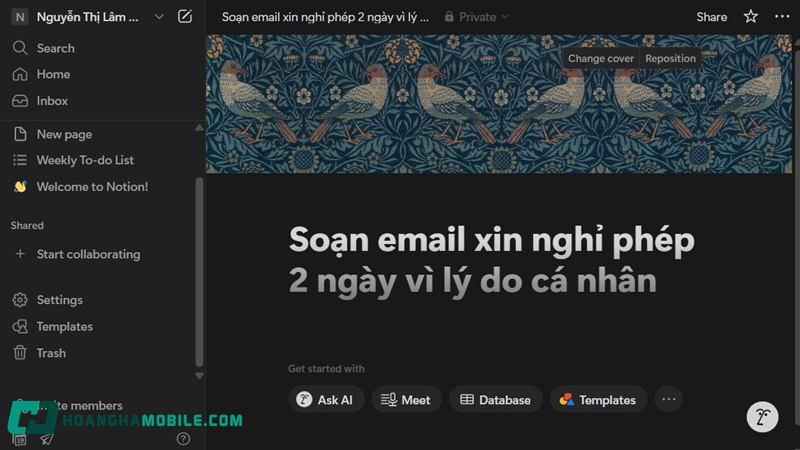This screenshot has height=450, width=800.
Task: Click the new page compose icon
Action: point(185,16)
